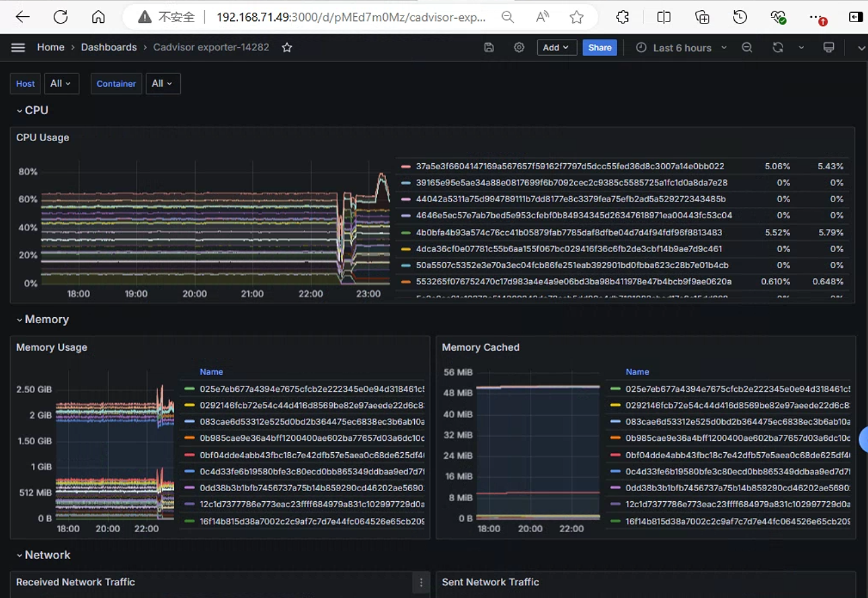Go to Dashboards breadcrumb
This screenshot has width=868, height=598.
[109, 48]
